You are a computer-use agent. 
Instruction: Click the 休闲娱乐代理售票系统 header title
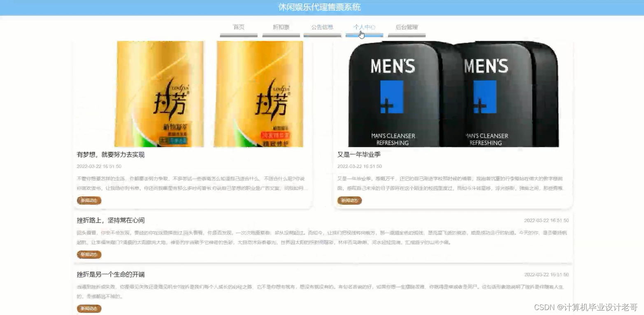click(319, 7)
